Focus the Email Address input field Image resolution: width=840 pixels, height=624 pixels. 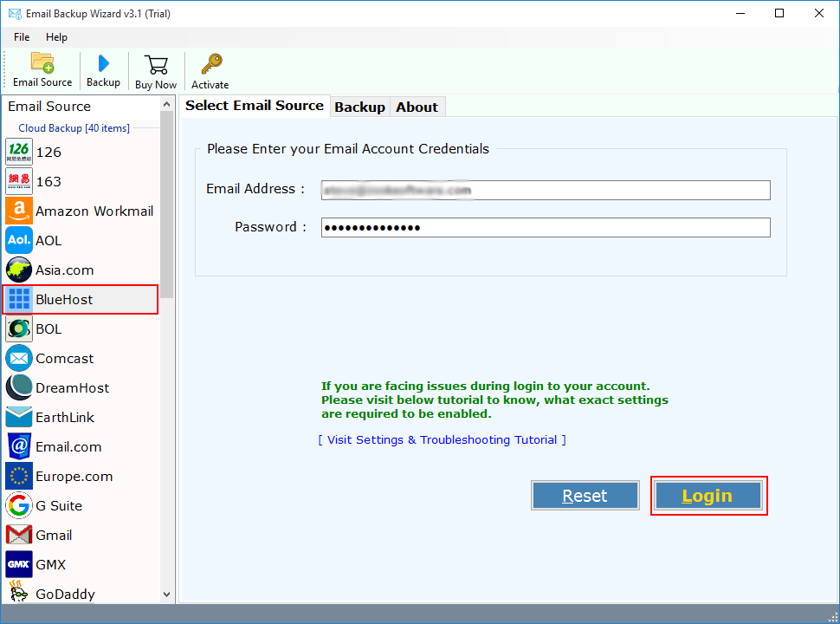[546, 191]
